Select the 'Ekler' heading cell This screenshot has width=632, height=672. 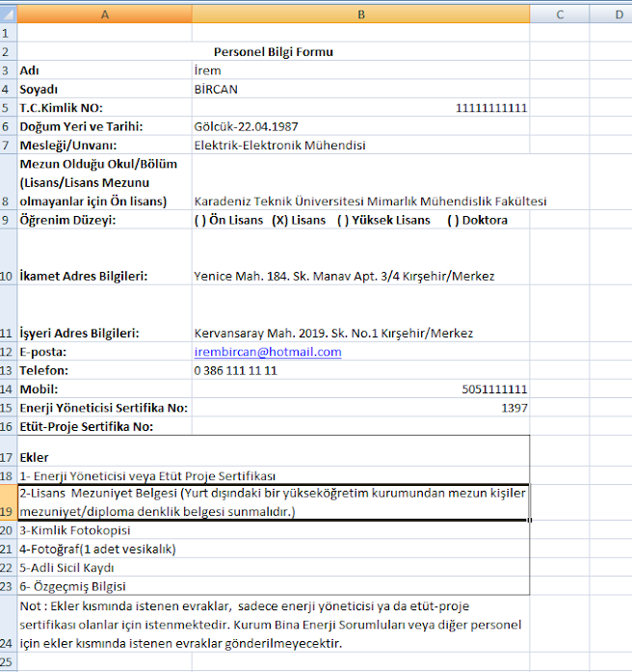[x=274, y=451]
